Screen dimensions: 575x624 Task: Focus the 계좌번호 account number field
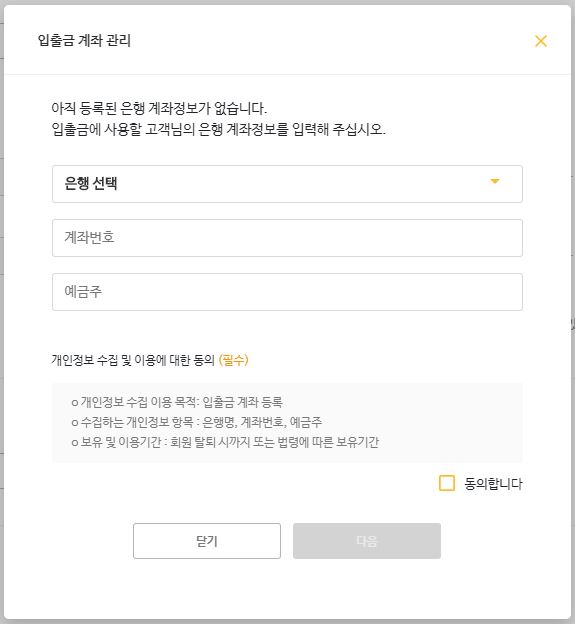tap(287, 238)
